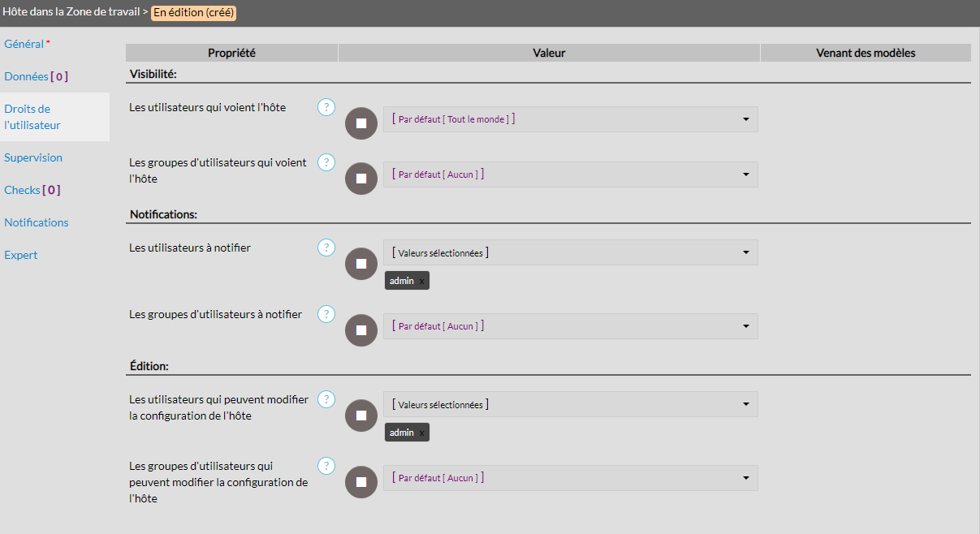Open help for groups who see host
The height and width of the screenshot is (534, 980).
[x=326, y=162]
